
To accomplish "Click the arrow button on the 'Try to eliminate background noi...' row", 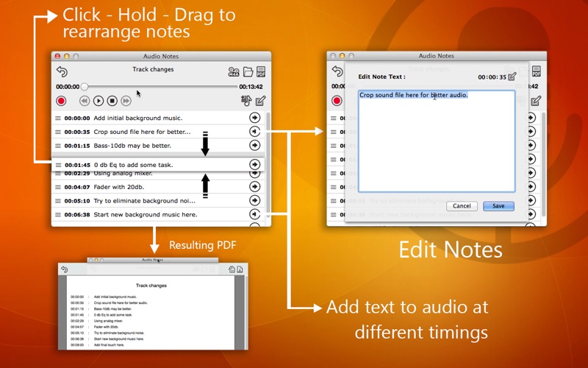I will (254, 200).
